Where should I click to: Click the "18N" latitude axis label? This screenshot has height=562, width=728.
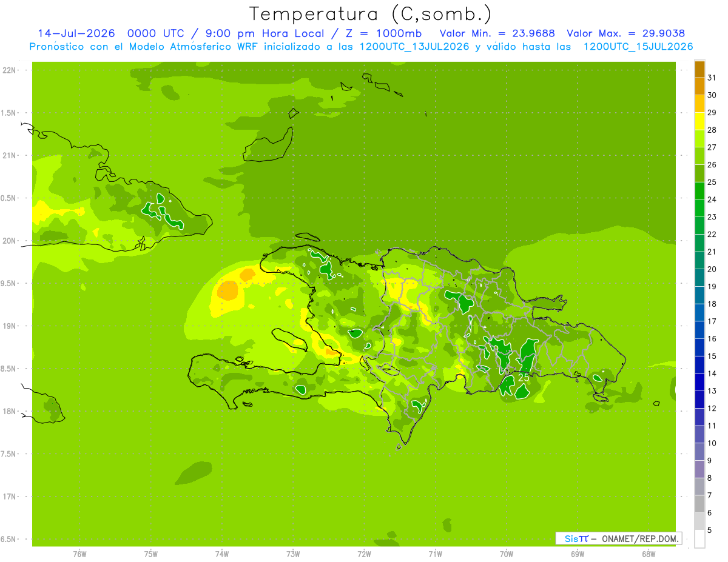coord(9,412)
